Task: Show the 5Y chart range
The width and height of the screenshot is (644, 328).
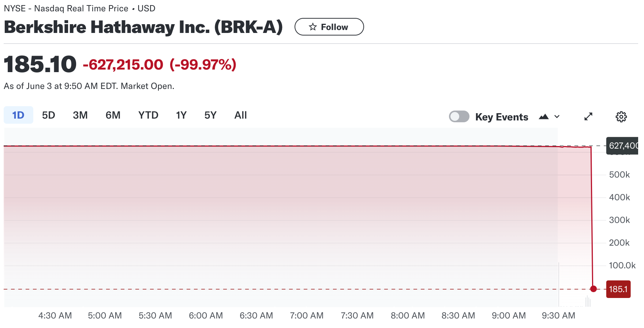Action: click(x=210, y=115)
